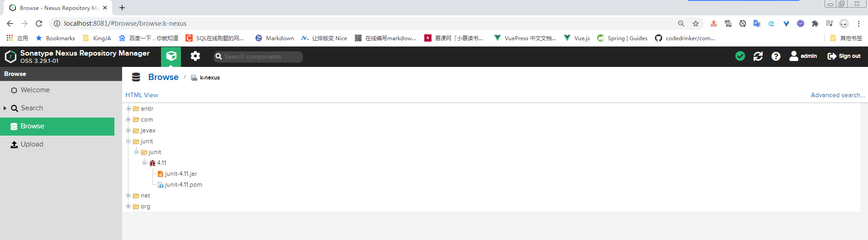The width and height of the screenshot is (868, 240).
Task: Open the Browse server contents cube icon
Action: [171, 56]
